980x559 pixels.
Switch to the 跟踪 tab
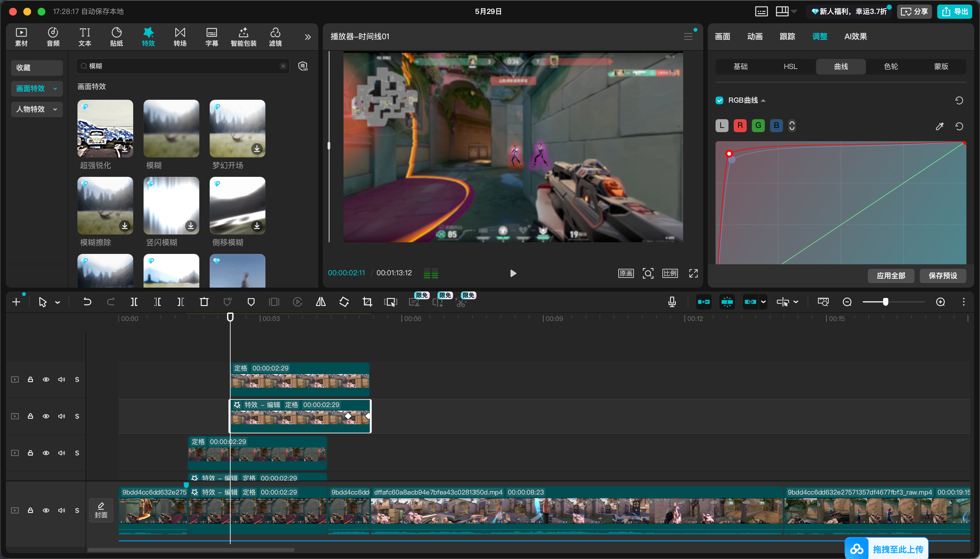click(787, 37)
